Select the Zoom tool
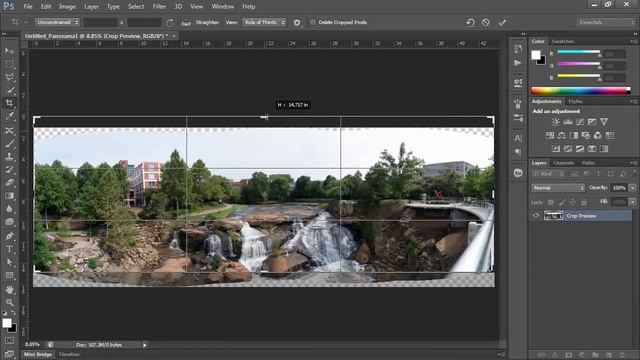This screenshot has width=640, height=360. tap(9, 302)
